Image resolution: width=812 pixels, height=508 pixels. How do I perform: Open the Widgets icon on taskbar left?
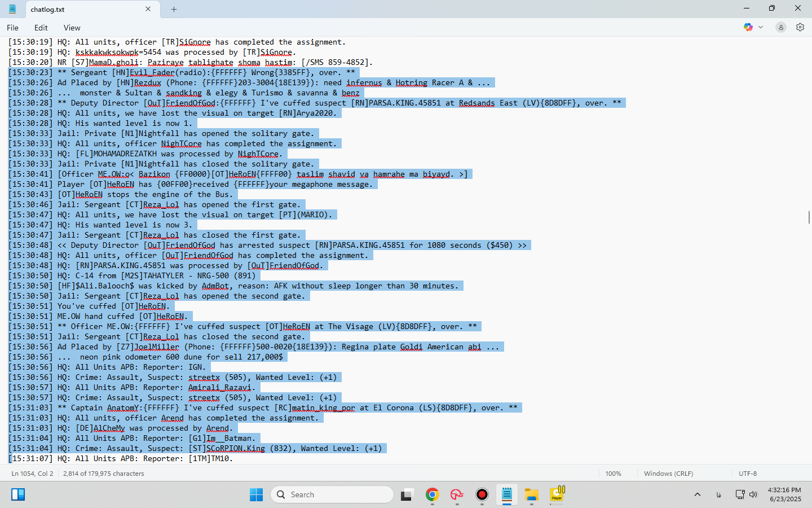point(18,495)
